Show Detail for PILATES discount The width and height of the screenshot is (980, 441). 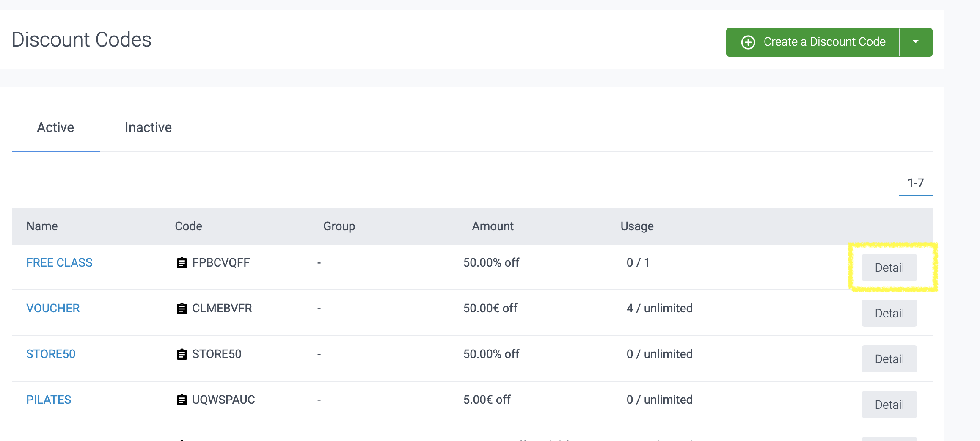click(x=889, y=405)
